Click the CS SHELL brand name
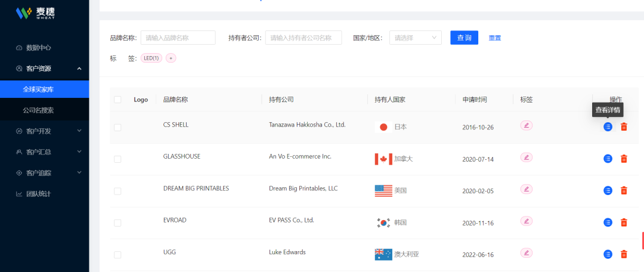Viewport: 644px width, 272px height. pyautogui.click(x=176, y=125)
